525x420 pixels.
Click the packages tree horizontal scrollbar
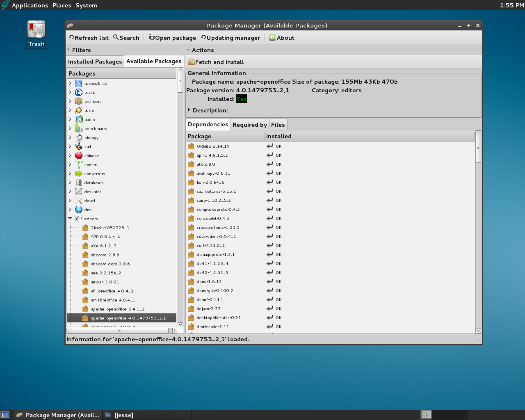(122, 330)
